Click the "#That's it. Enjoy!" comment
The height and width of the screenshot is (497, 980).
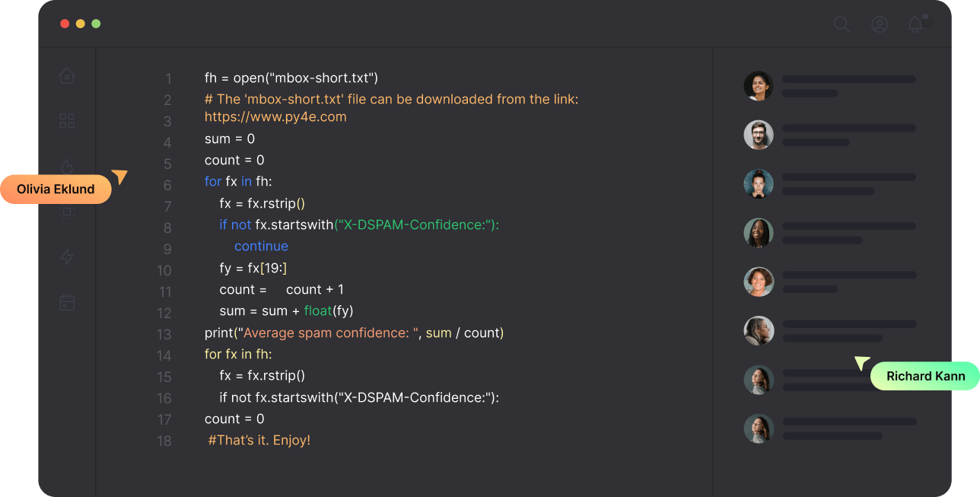259,440
